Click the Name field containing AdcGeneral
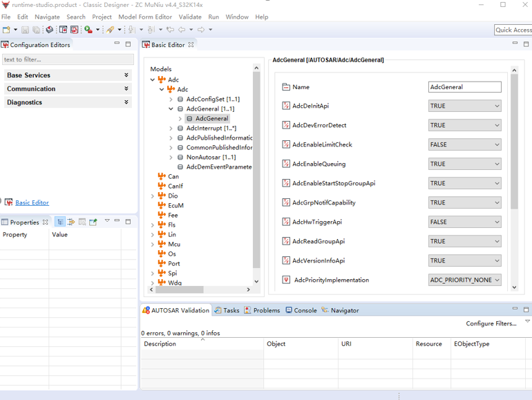Viewport: 532px width, 400px height. pyautogui.click(x=464, y=87)
